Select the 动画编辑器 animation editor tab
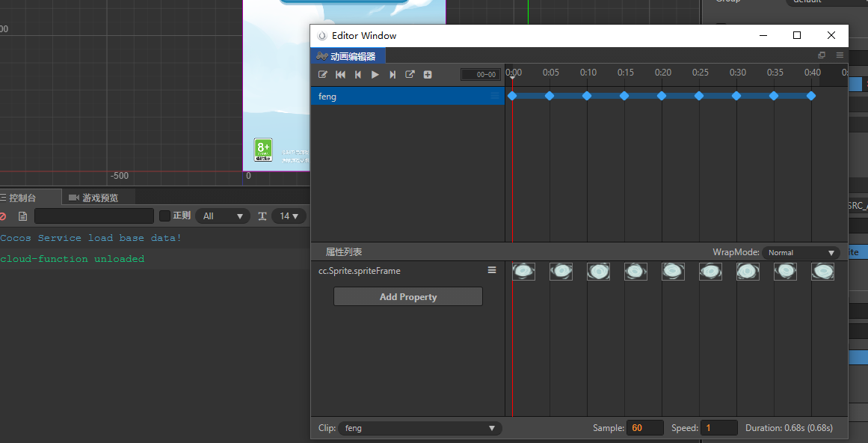Image resolution: width=868 pixels, height=443 pixels. pyautogui.click(x=348, y=56)
